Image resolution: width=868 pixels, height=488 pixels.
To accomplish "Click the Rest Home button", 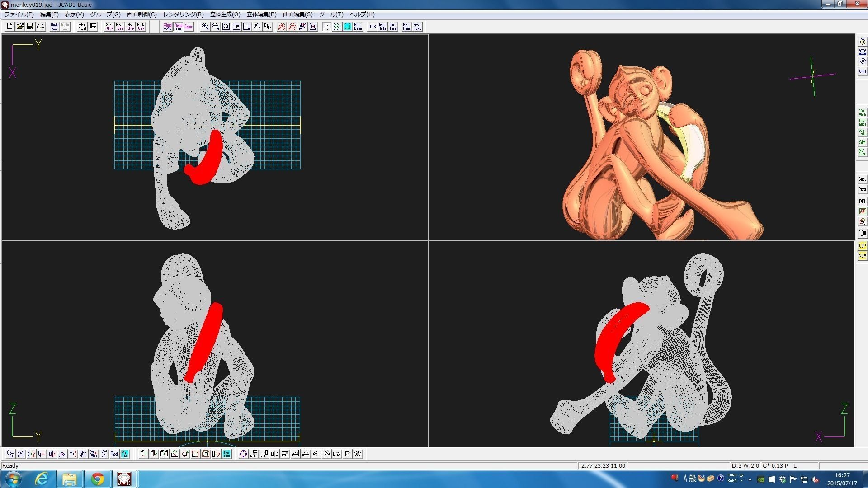I will 417,27.
